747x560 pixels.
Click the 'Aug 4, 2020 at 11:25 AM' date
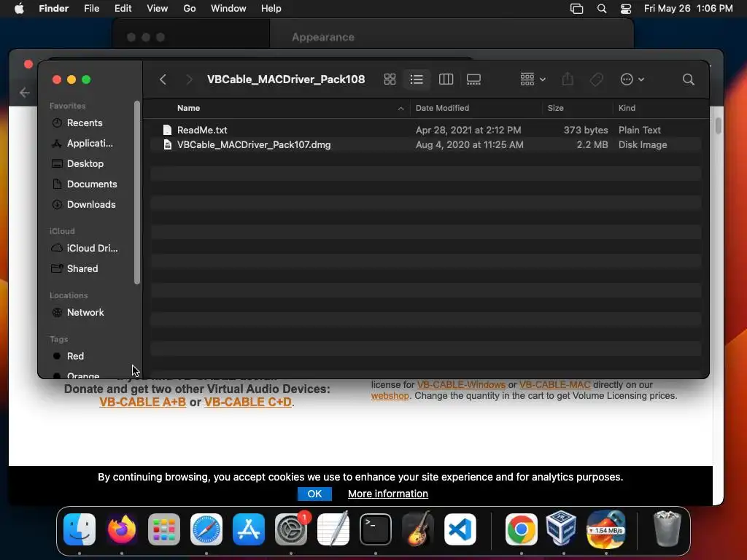click(x=469, y=145)
